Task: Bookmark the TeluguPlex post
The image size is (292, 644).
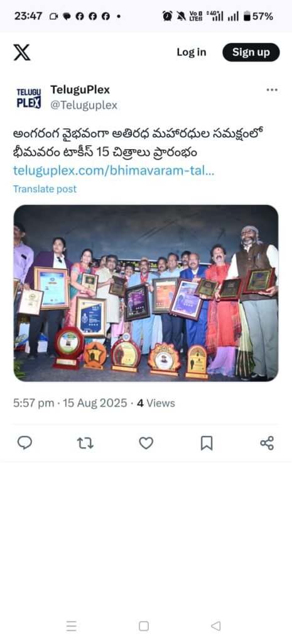Action: click(x=207, y=443)
